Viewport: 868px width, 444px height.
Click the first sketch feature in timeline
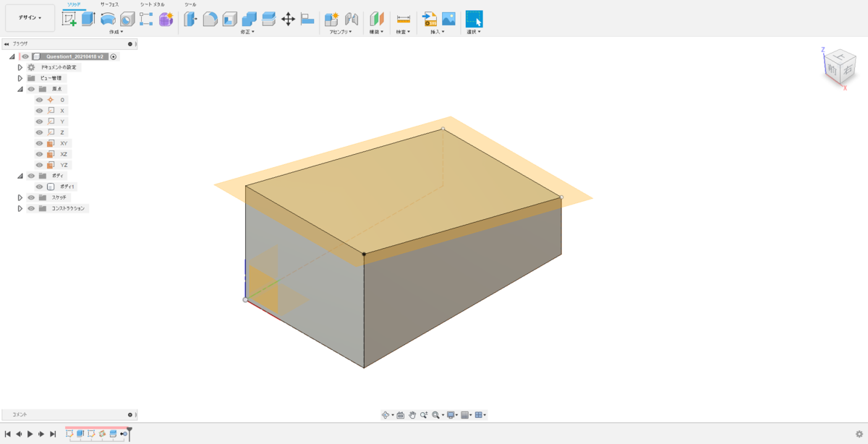point(69,434)
